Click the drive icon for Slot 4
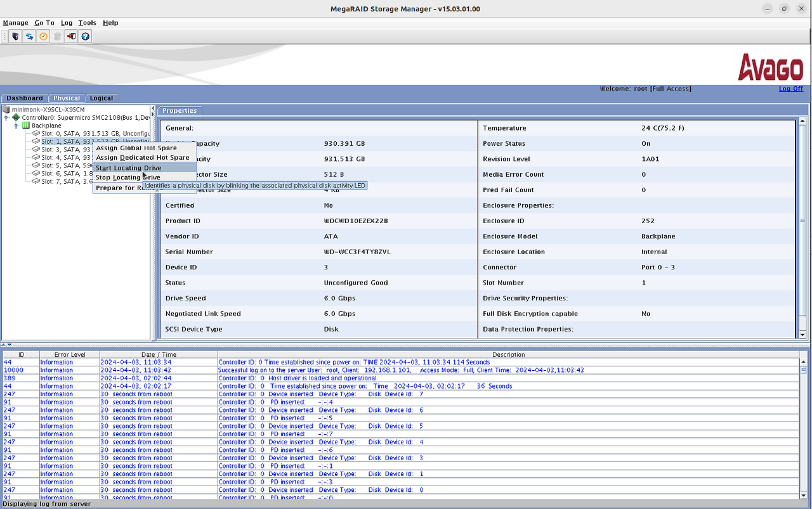 [x=36, y=157]
